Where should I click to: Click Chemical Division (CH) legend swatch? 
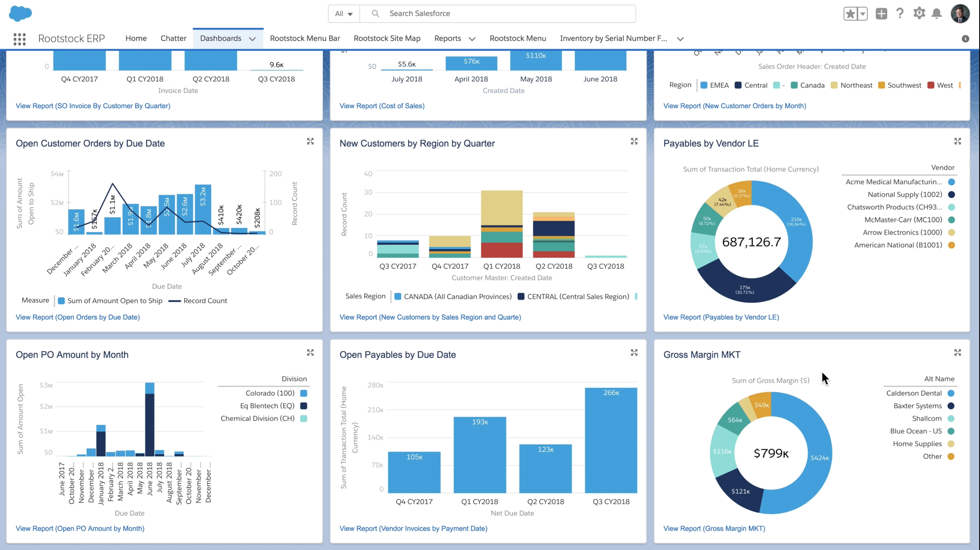(304, 418)
